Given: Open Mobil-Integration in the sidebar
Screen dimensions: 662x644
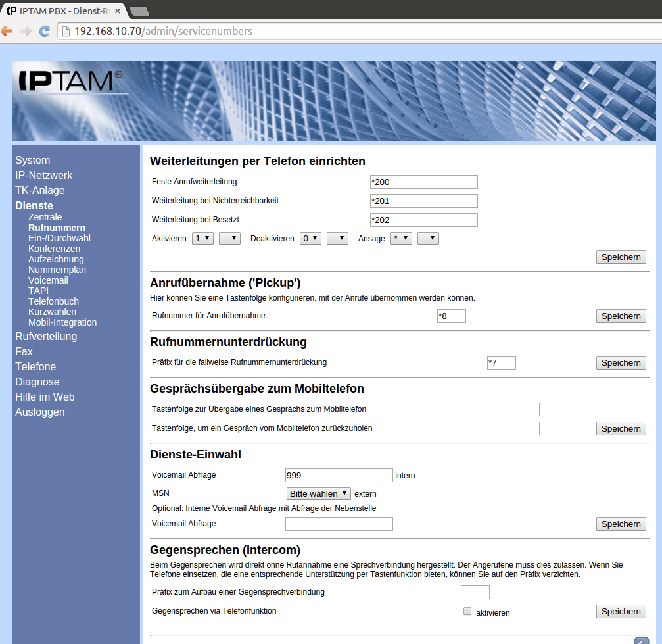Looking at the screenshot, I should [62, 322].
